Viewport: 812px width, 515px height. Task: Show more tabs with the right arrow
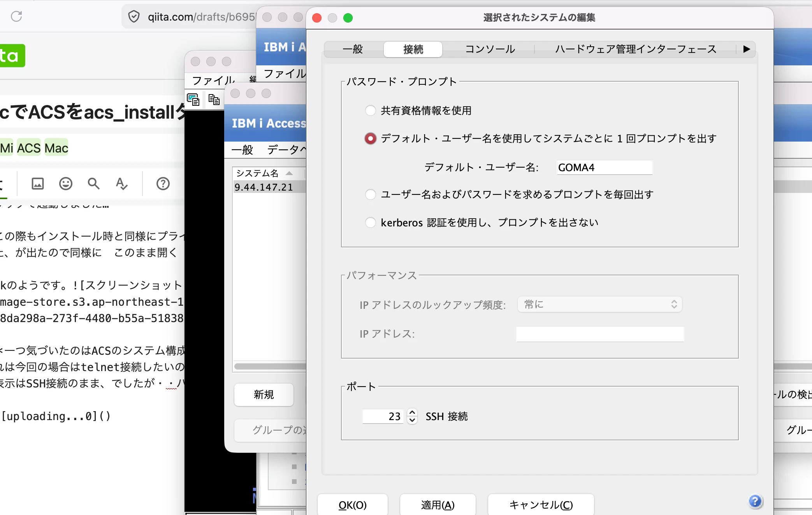747,49
